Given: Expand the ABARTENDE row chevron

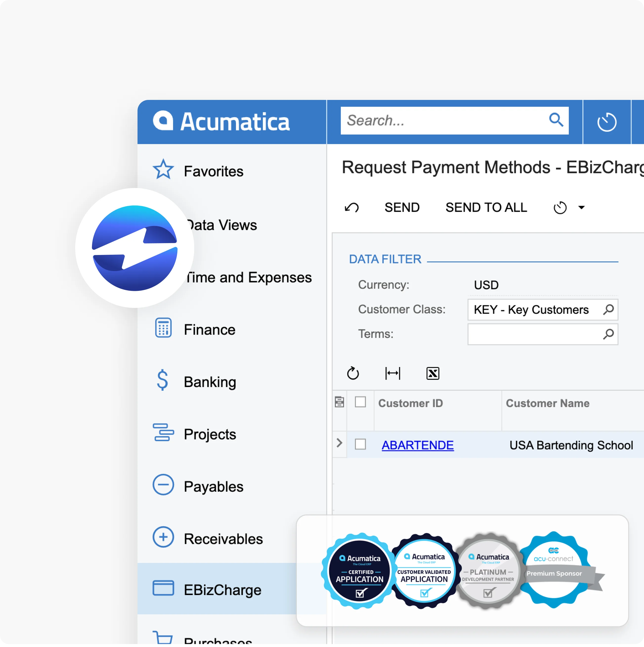Looking at the screenshot, I should pyautogui.click(x=339, y=443).
